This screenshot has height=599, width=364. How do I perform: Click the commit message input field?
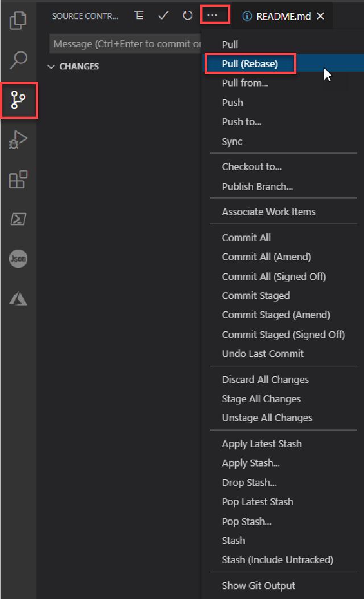point(126,44)
